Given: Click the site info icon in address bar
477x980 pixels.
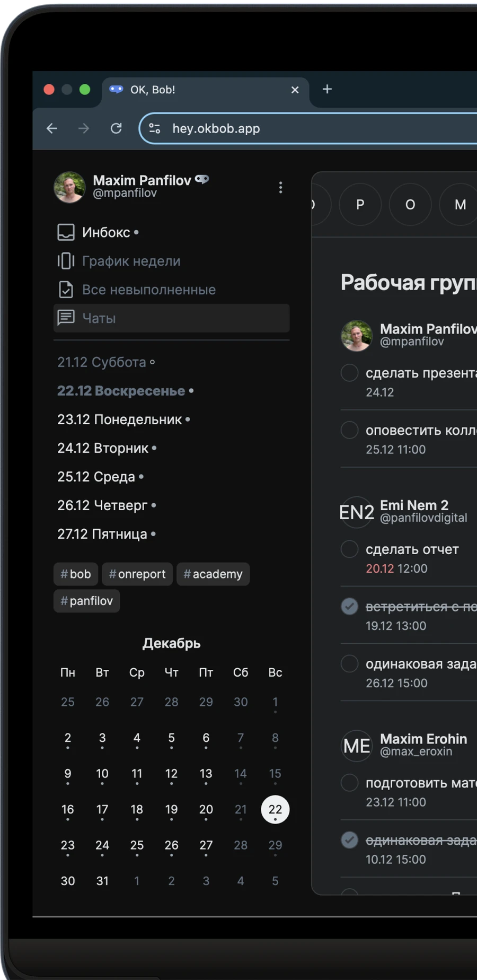Looking at the screenshot, I should click(x=154, y=128).
